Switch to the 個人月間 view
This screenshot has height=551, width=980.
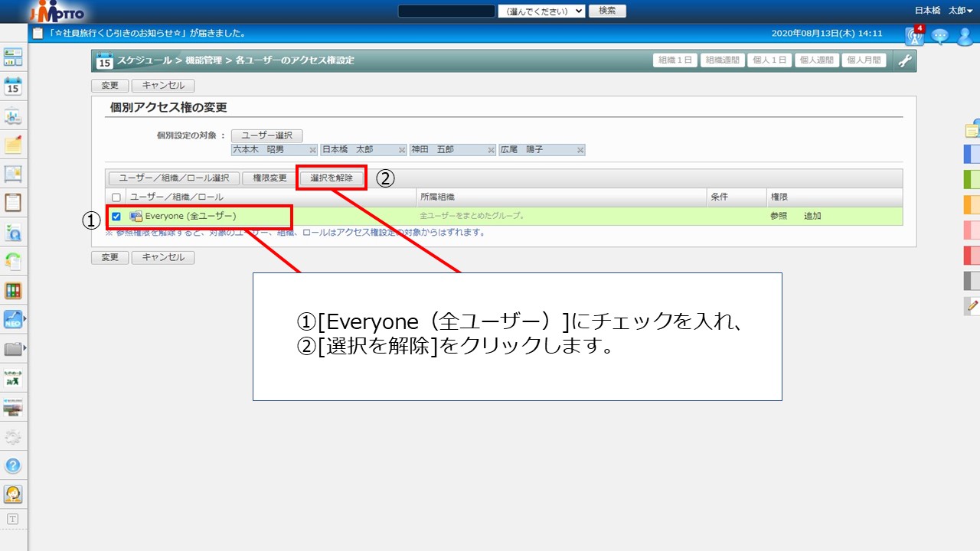point(864,60)
